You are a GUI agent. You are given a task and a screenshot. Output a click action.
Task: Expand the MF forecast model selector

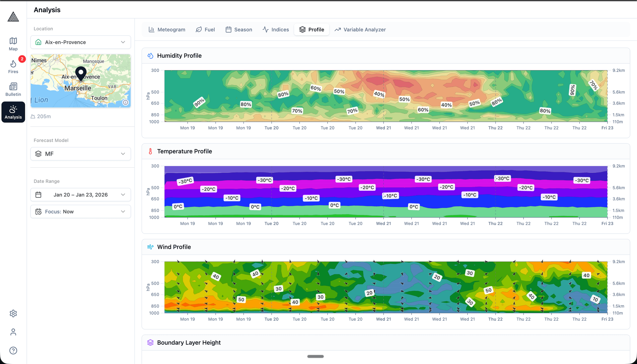click(x=80, y=154)
